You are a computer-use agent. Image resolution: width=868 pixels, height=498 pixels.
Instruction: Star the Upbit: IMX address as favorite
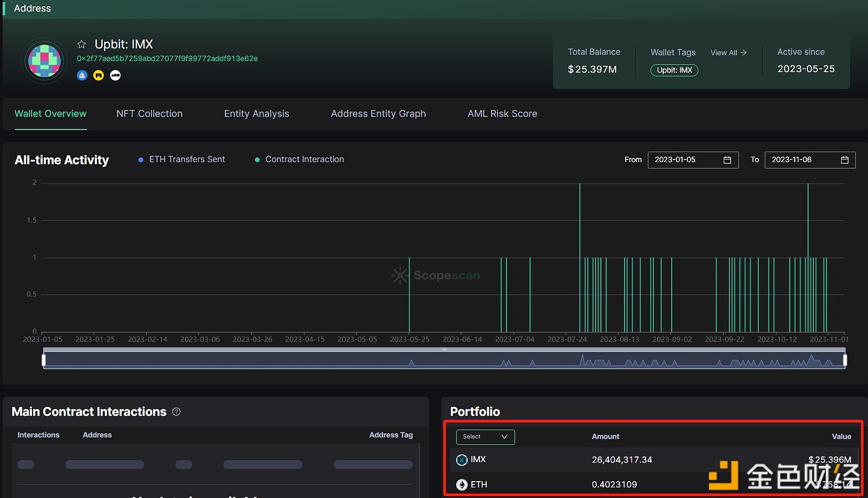[x=82, y=44]
